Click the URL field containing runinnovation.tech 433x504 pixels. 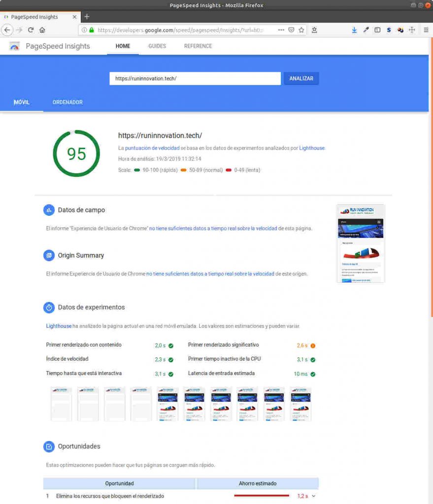click(195, 78)
